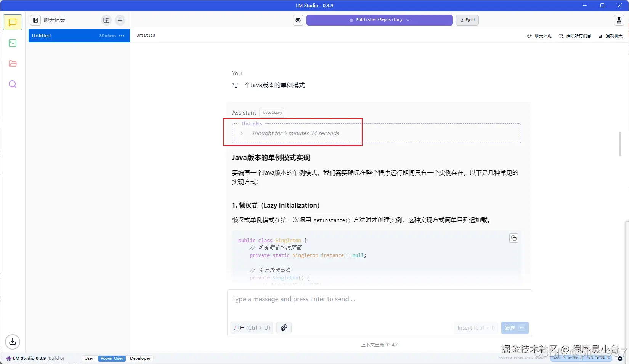Click the flask experiment icon at top right

[x=618, y=20]
